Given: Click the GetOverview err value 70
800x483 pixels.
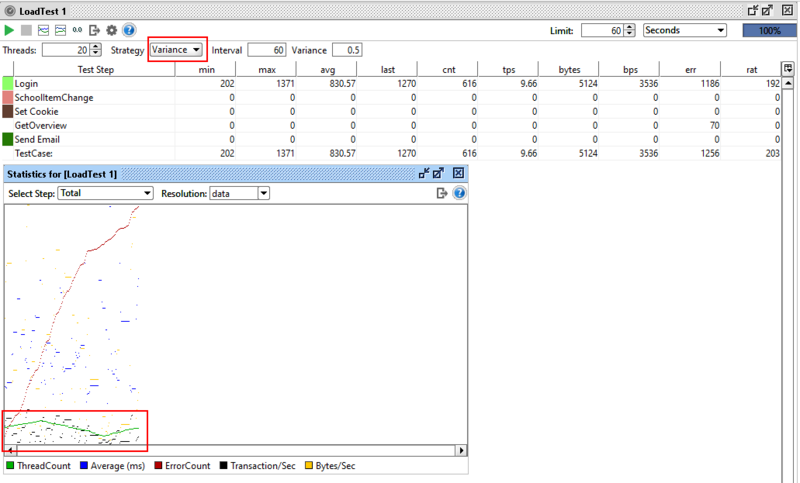Looking at the screenshot, I should pyautogui.click(x=714, y=125).
